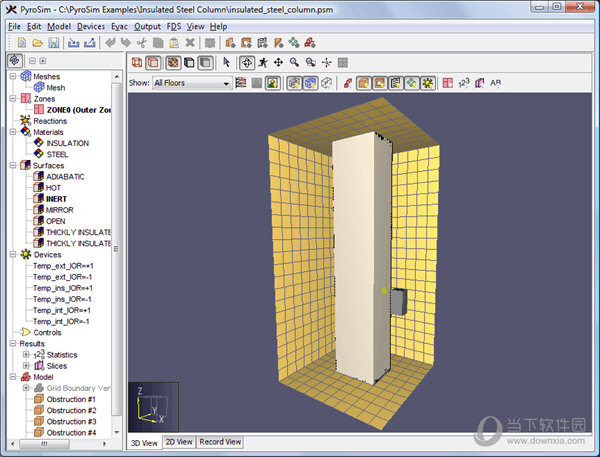Screen dimensions: 600x457
Task: Select the Orbit navigation tool
Action: click(x=246, y=62)
